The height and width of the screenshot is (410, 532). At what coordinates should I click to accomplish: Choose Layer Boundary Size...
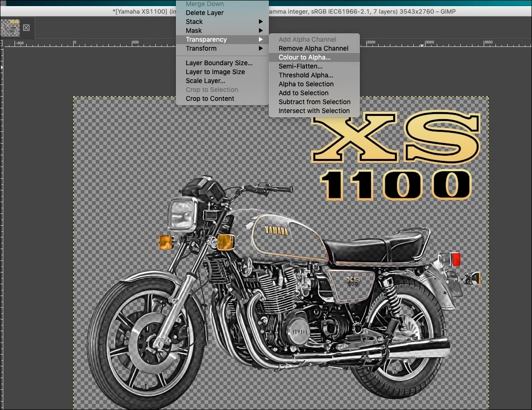[x=222, y=63]
